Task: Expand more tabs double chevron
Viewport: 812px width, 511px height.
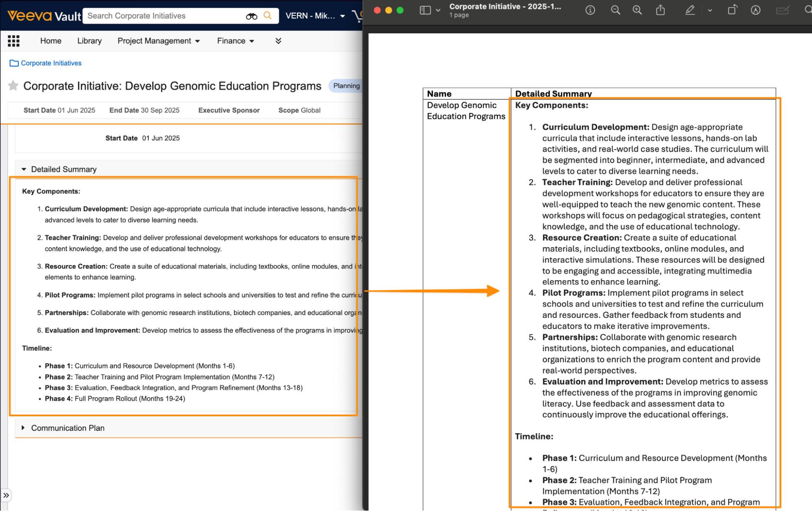Action: point(278,41)
